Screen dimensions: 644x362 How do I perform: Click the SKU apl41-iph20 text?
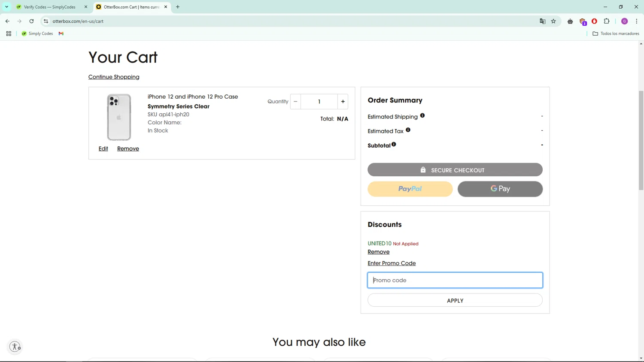168,115
